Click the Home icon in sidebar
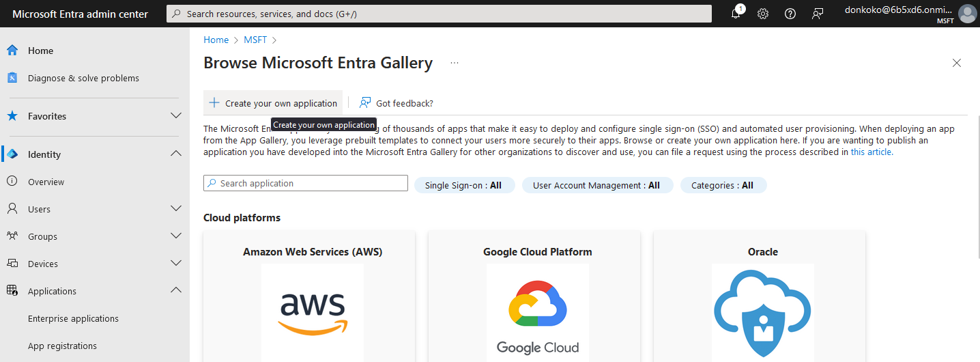Image resolution: width=980 pixels, height=362 pixels. (12, 51)
